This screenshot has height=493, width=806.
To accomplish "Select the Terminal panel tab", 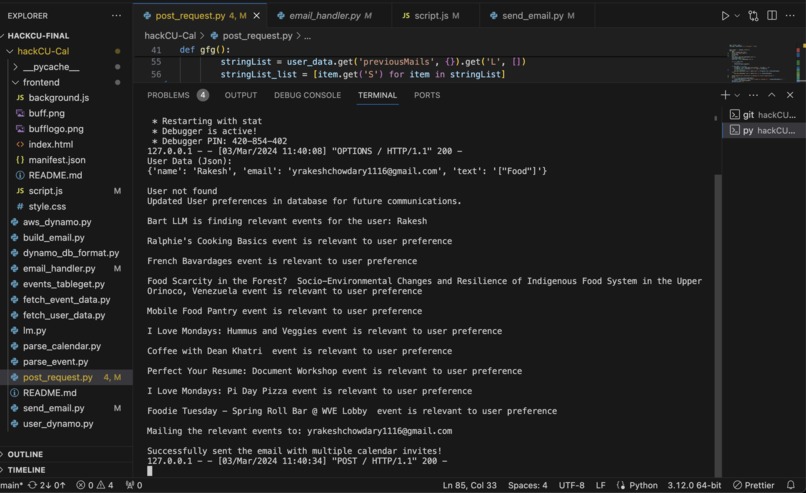I will 377,95.
